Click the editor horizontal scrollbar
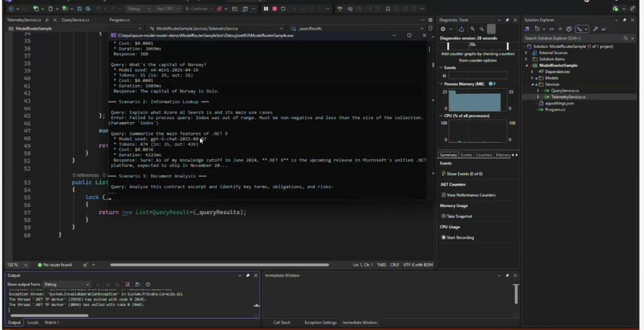 tap(220, 265)
